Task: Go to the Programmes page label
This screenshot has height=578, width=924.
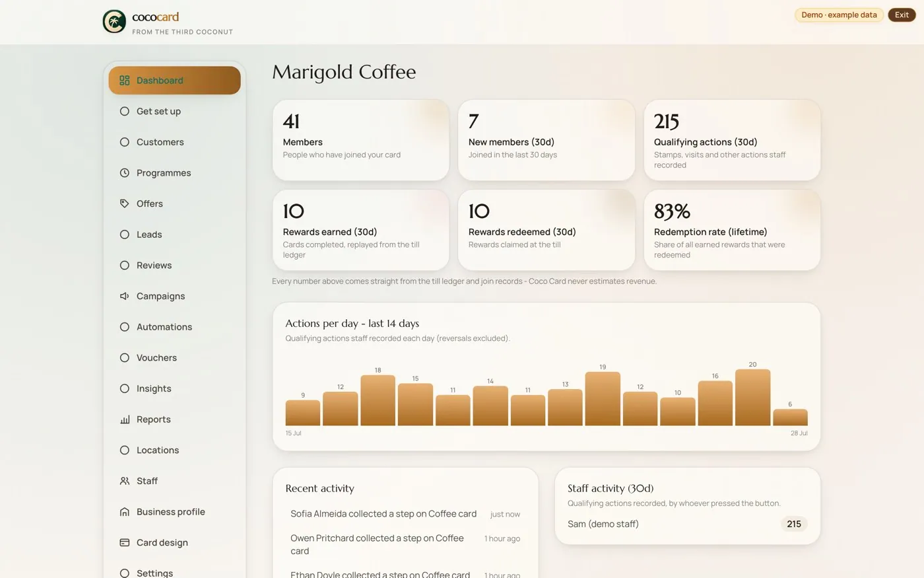Action: click(x=164, y=173)
